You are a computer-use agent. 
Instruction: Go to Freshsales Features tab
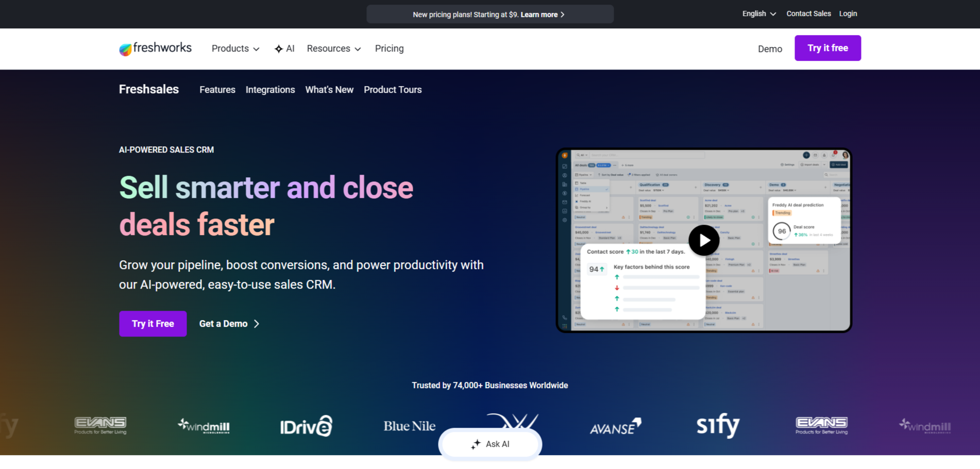click(217, 90)
